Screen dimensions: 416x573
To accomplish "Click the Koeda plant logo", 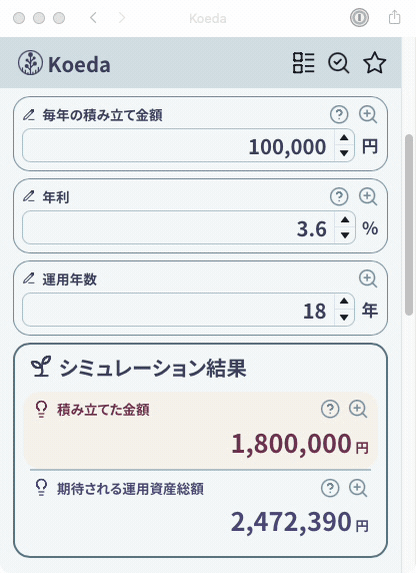I will point(30,63).
